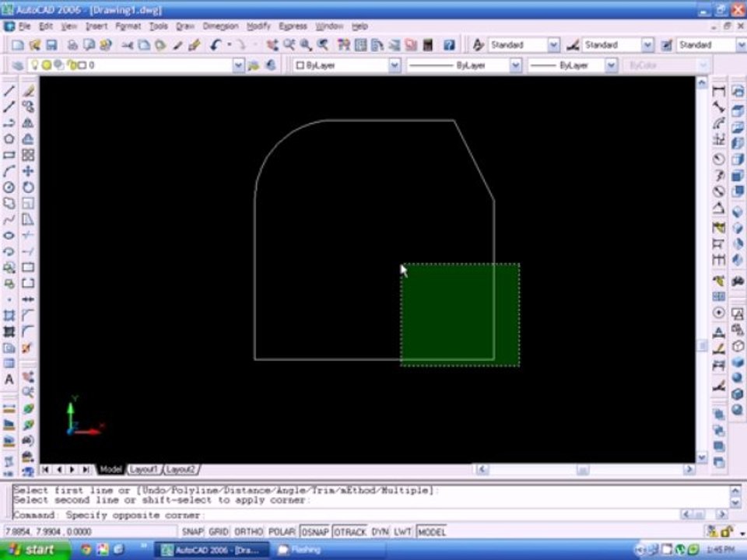
Task: Toggle ORTHO mode in status bar
Action: (x=249, y=531)
